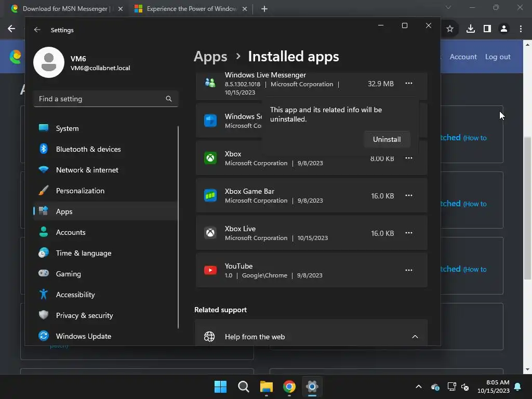
Task: Open Network & internet settings
Action: [x=106, y=170]
